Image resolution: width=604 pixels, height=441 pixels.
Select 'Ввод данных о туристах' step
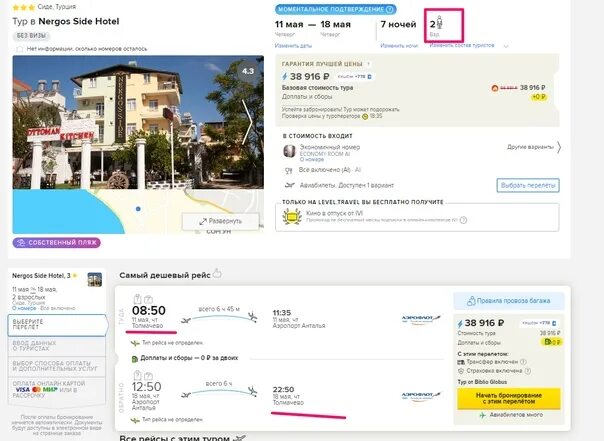[x=57, y=346]
